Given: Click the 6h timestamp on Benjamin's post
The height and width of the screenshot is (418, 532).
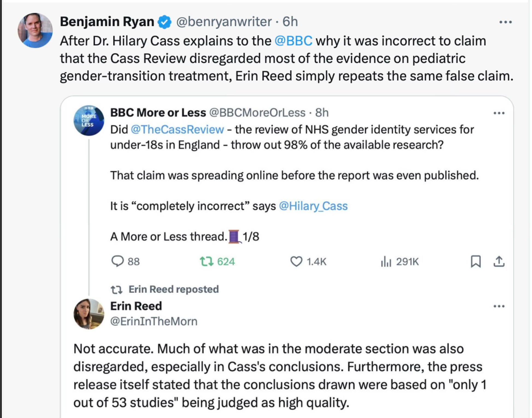Looking at the screenshot, I should 290,22.
